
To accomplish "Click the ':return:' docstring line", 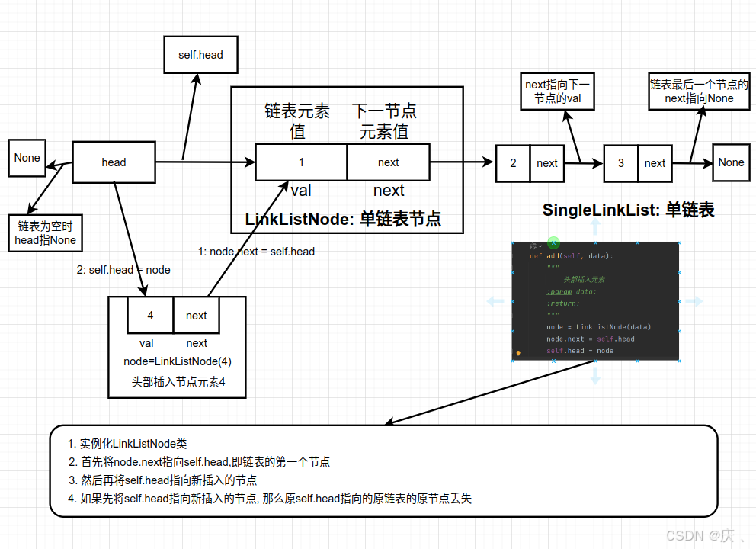I will [x=563, y=303].
